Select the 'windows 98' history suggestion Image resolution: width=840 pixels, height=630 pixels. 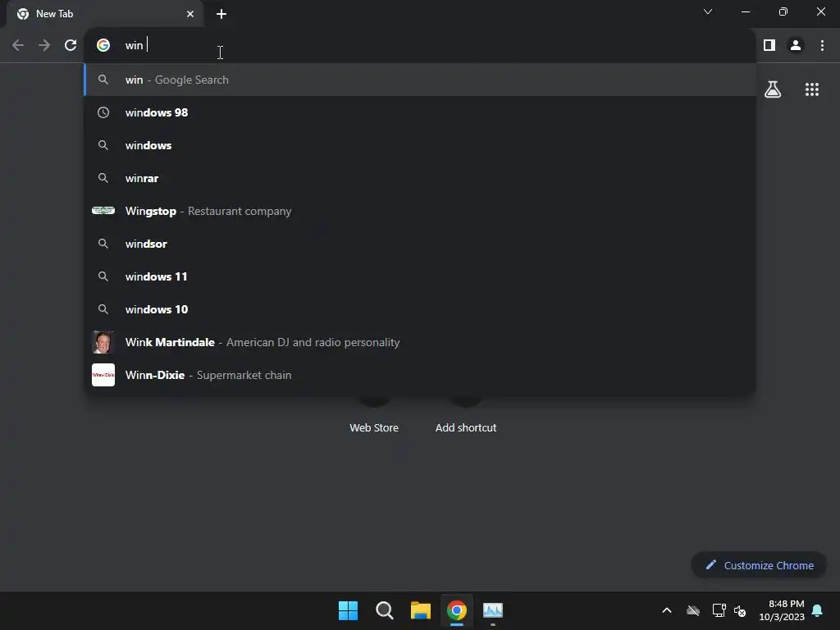point(420,112)
